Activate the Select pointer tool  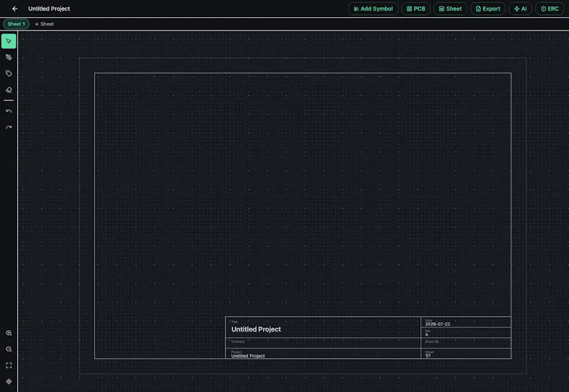pos(9,41)
